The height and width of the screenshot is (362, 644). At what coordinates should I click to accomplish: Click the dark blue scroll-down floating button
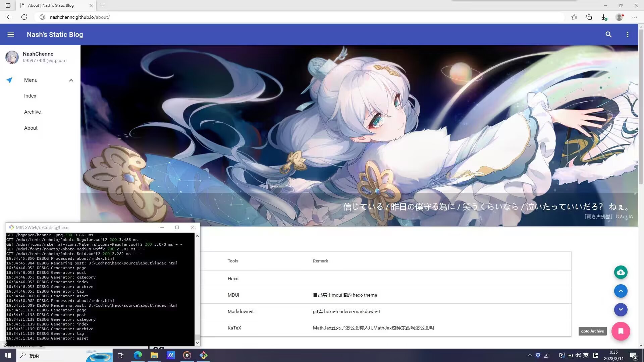tap(621, 310)
